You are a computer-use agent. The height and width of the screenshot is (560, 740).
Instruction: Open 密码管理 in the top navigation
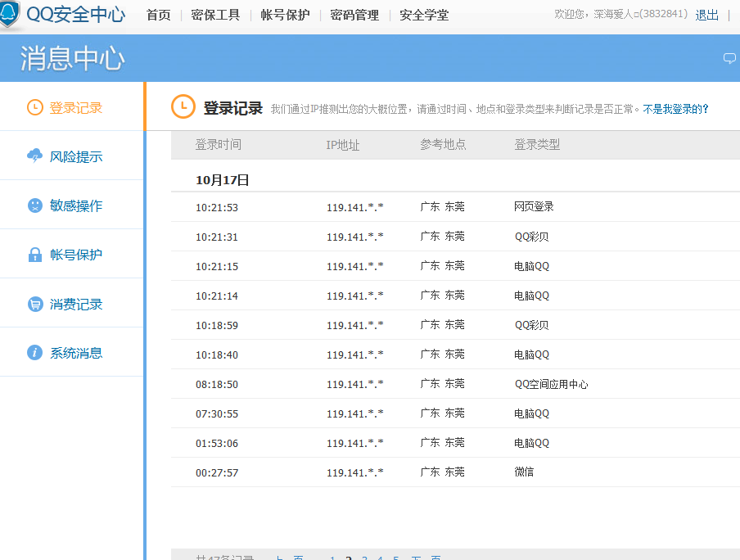coord(354,15)
